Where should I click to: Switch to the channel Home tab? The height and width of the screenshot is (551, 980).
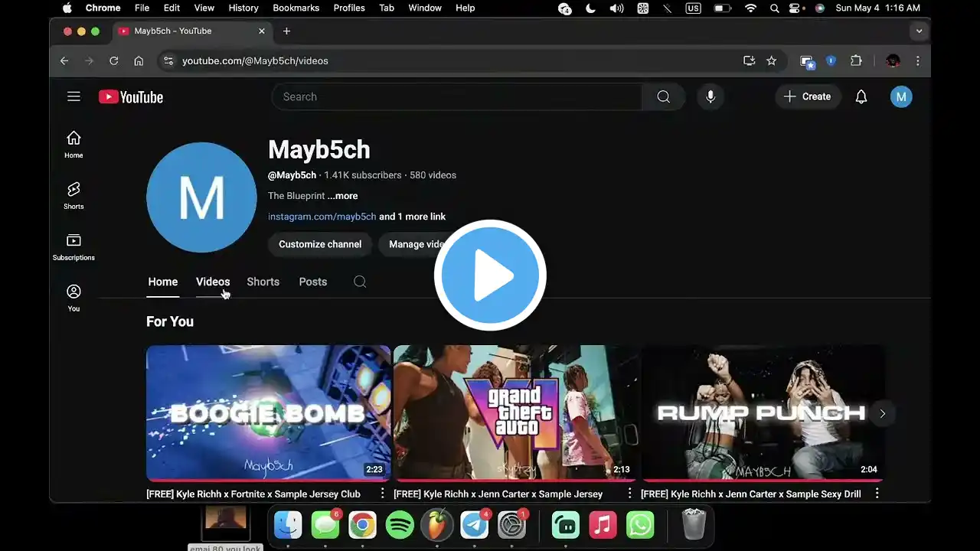pos(162,282)
